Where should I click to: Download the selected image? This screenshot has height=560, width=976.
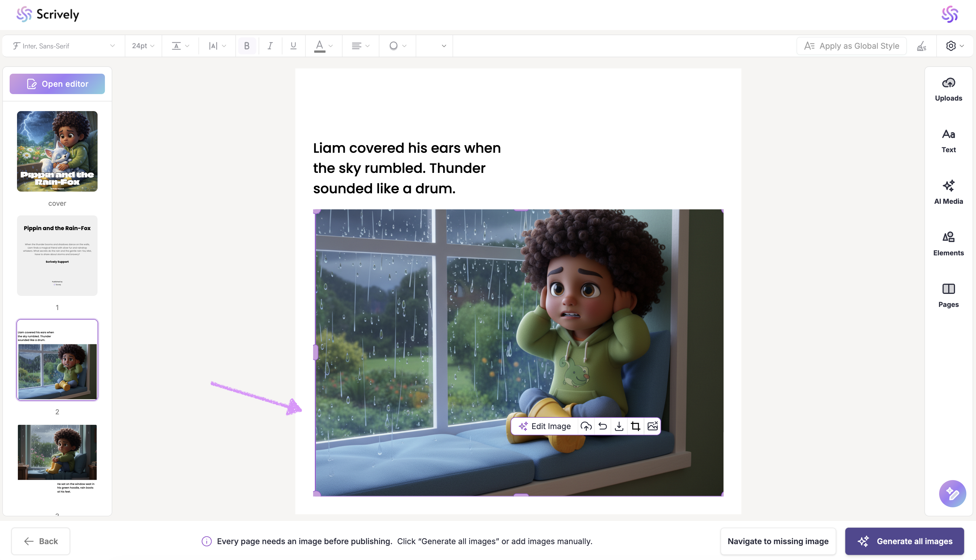(619, 426)
